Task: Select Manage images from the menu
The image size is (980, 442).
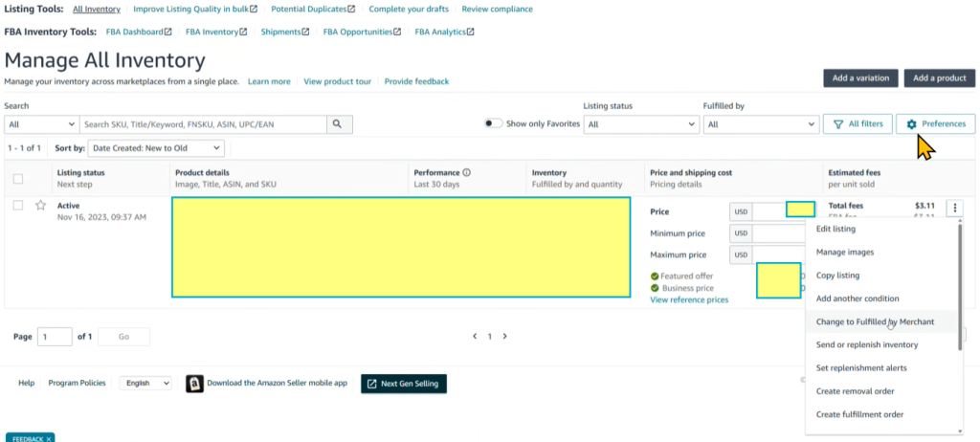Action: tap(844, 253)
